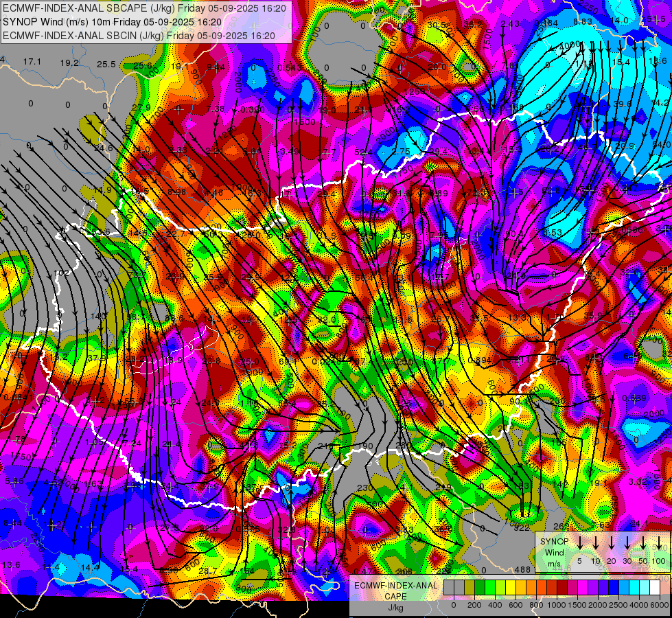Click the 'CAPE' legend label
This screenshot has width=672, height=618.
coord(395,597)
